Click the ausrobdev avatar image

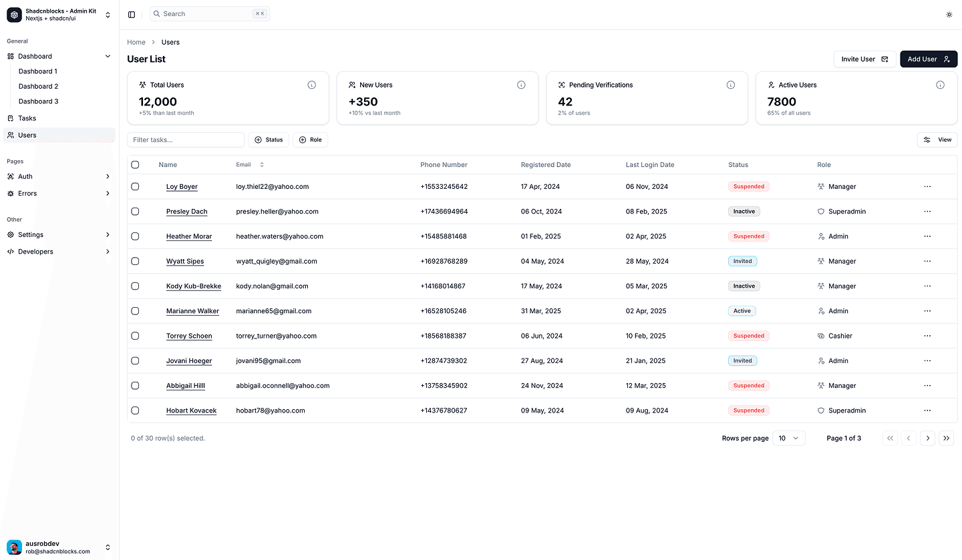(14, 547)
